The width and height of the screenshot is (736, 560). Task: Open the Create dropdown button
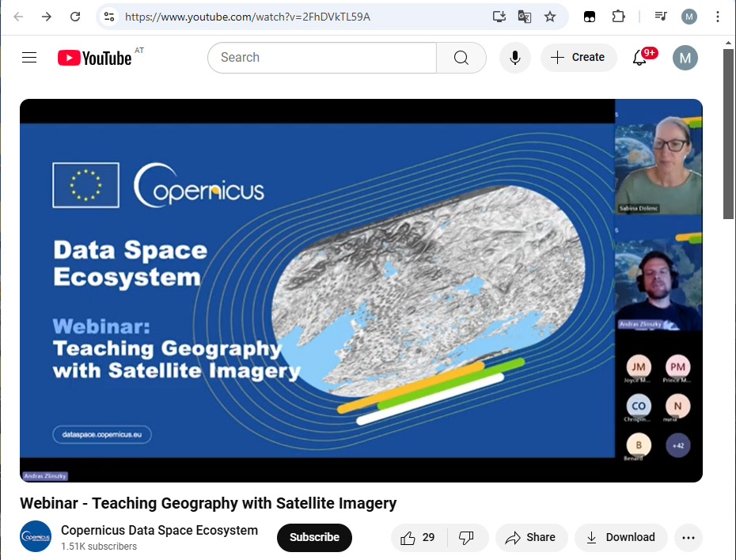579,58
